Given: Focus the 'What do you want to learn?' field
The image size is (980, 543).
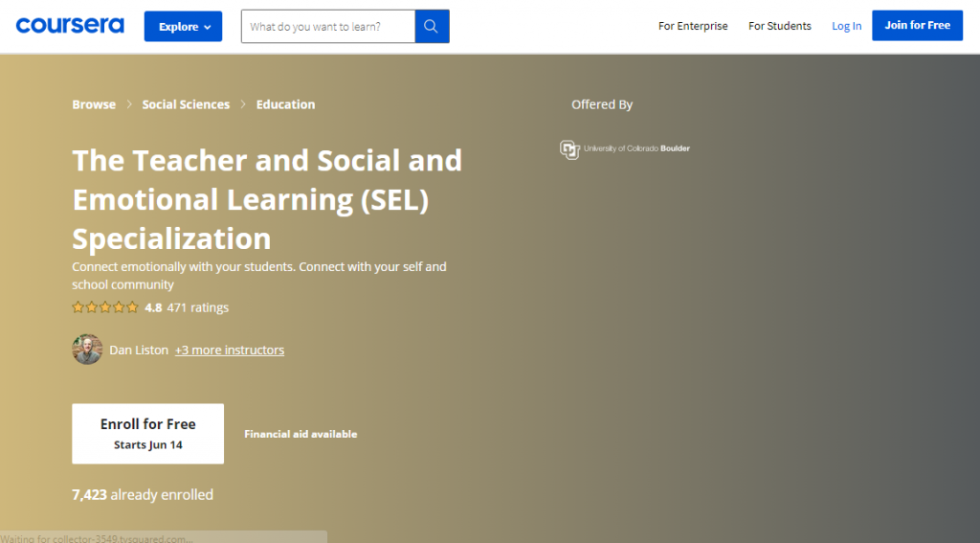Looking at the screenshot, I should (327, 27).
